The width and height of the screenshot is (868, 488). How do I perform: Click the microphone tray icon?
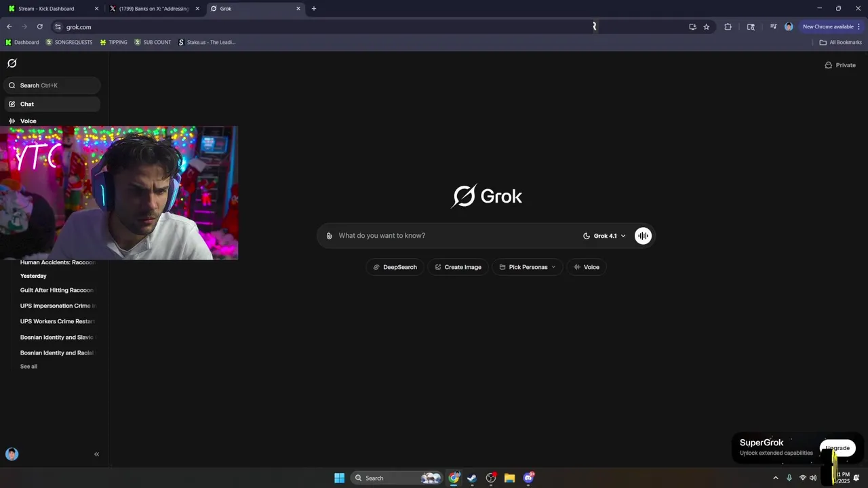(789, 478)
